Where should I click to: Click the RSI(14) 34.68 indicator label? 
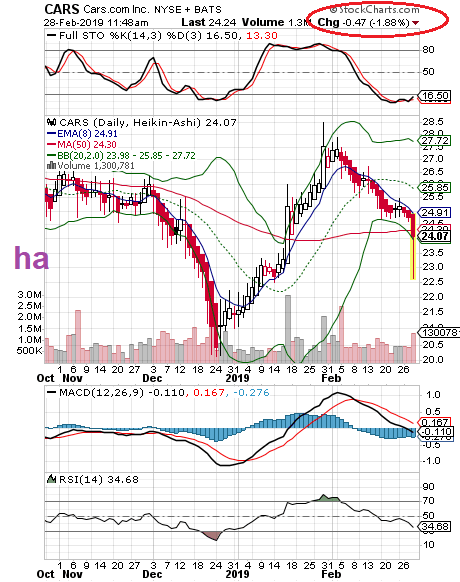tap(99, 480)
